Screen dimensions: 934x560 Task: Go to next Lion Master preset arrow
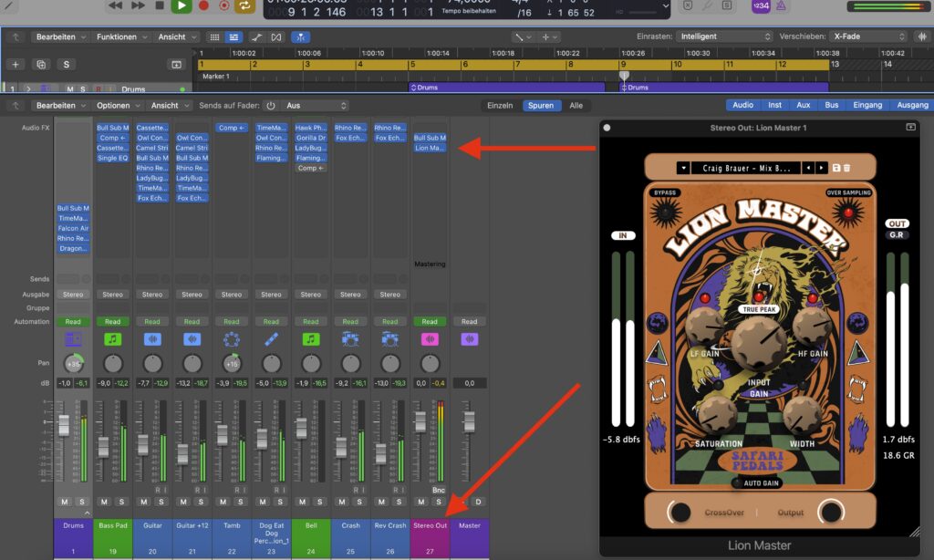(x=822, y=168)
